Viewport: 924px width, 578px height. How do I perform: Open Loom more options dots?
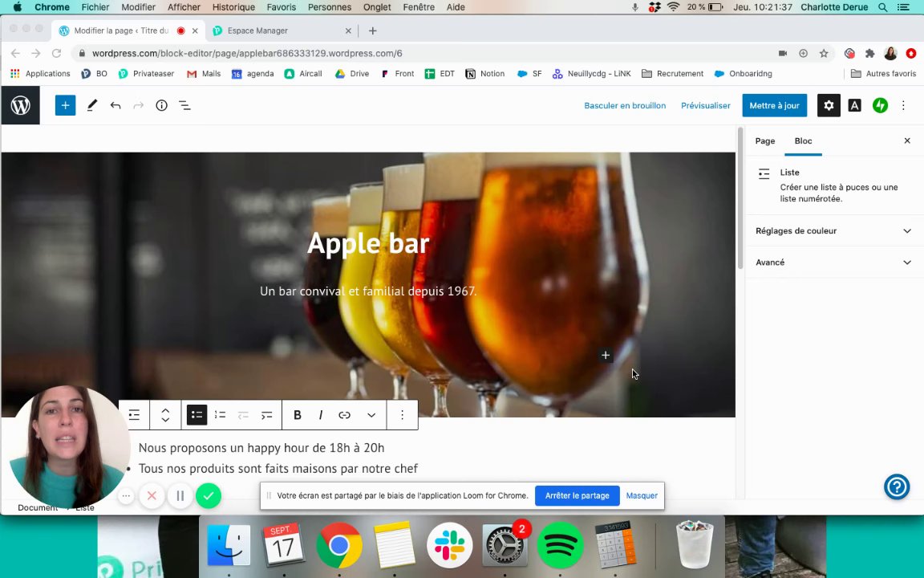pyautogui.click(x=126, y=496)
